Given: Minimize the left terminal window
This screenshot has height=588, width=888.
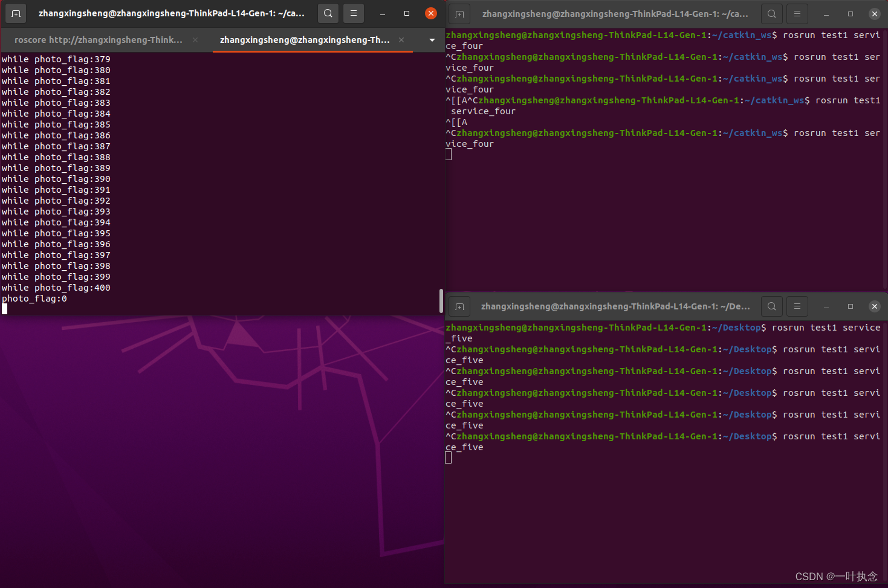Looking at the screenshot, I should tap(383, 13).
